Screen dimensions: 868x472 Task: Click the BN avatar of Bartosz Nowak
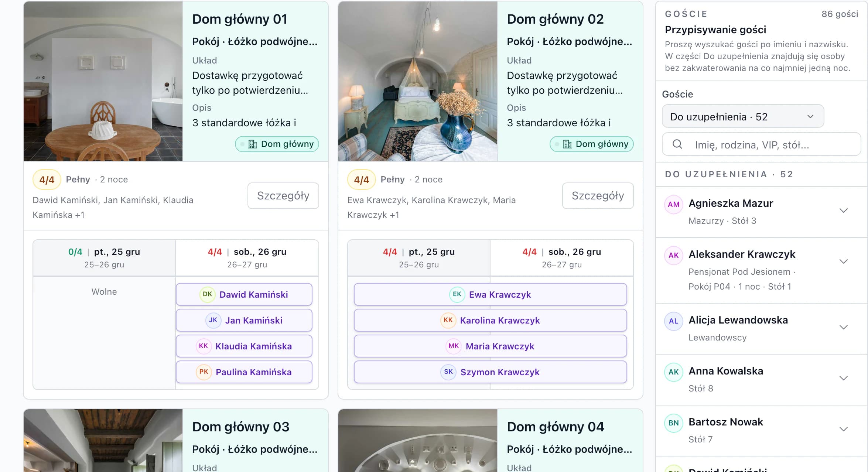(673, 423)
